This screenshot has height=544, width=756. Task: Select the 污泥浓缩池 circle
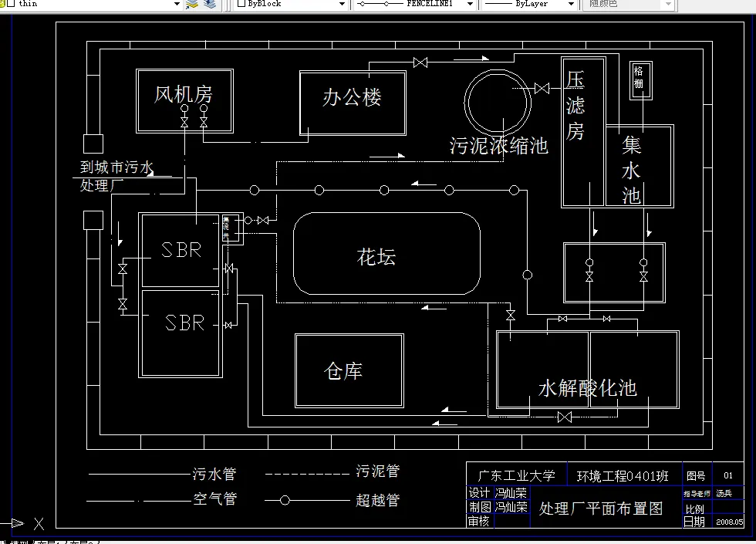(498, 68)
